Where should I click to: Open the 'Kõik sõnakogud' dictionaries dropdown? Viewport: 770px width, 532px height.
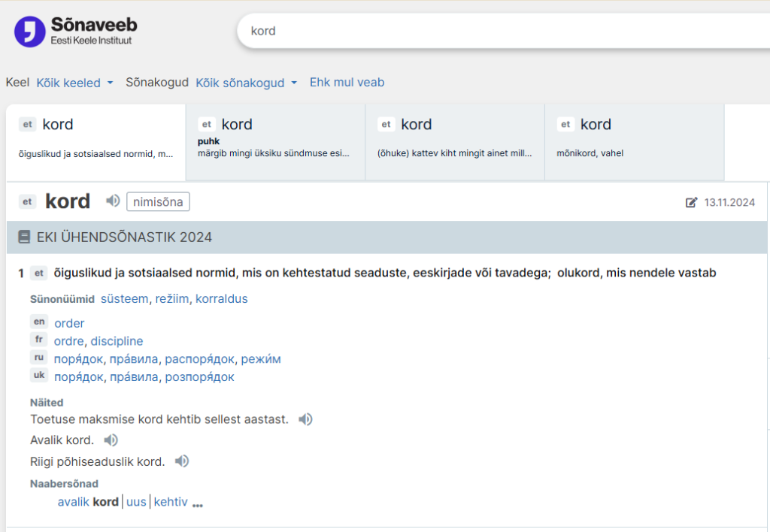(x=246, y=83)
